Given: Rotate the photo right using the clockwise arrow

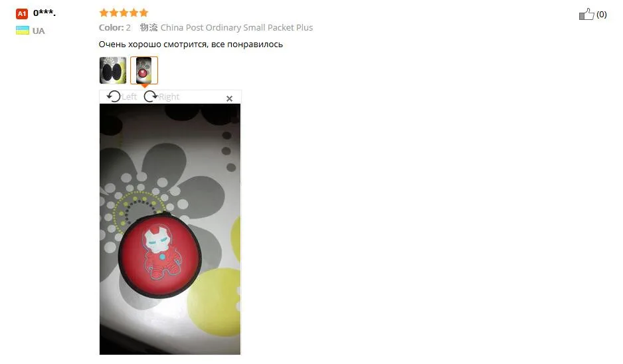Looking at the screenshot, I should pyautogui.click(x=151, y=96).
